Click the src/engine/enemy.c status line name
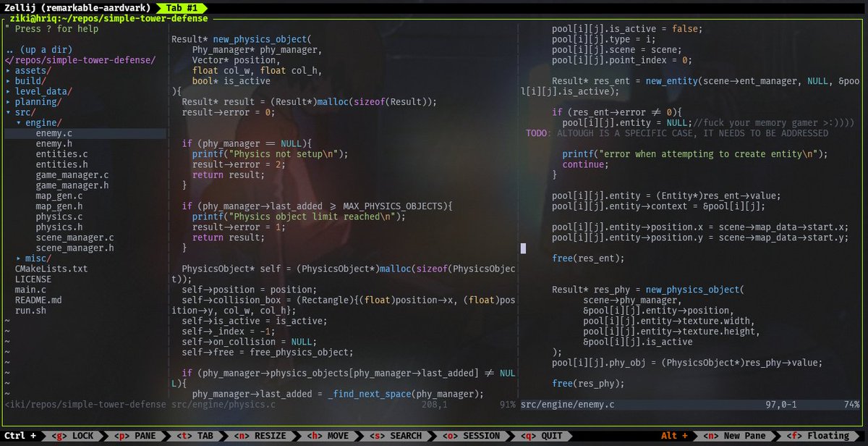Image resolution: width=868 pixels, height=446 pixels. pos(568,405)
